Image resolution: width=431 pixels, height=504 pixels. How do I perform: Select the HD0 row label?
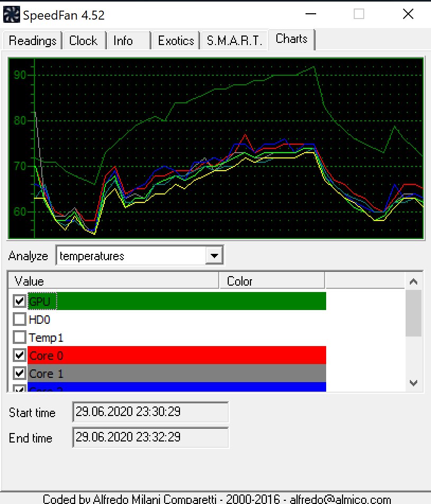pos(40,320)
